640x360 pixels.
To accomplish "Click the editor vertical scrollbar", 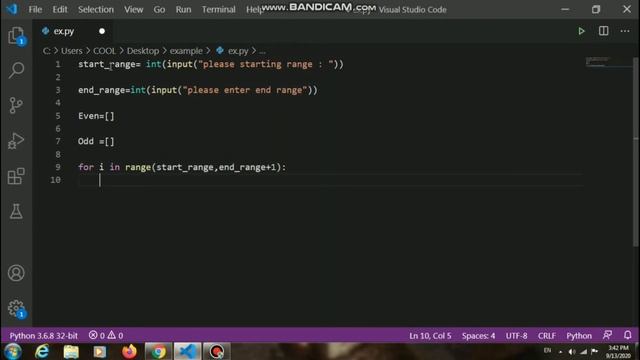I will (x=636, y=152).
